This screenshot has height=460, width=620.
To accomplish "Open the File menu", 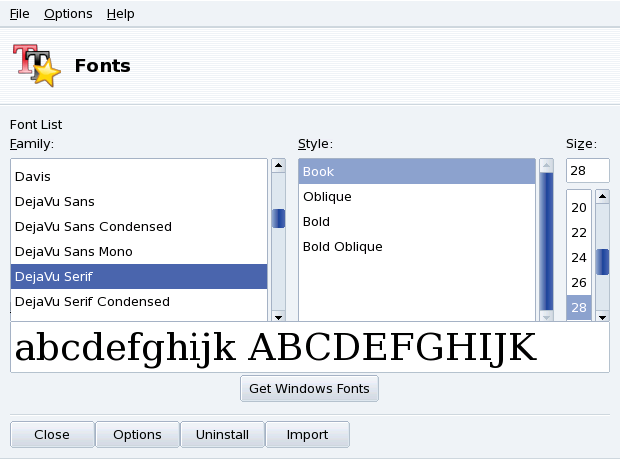I will point(19,14).
